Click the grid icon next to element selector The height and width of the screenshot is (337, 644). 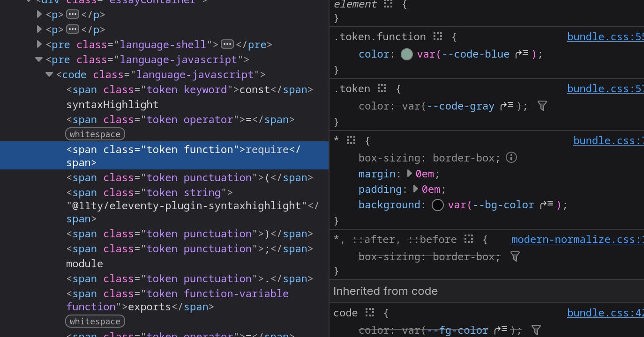pos(388,4)
